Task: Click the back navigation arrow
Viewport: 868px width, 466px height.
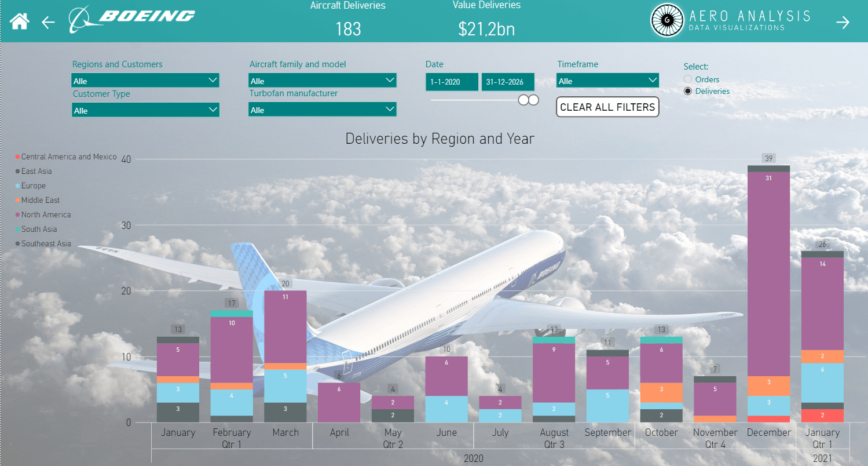Action: pos(48,22)
